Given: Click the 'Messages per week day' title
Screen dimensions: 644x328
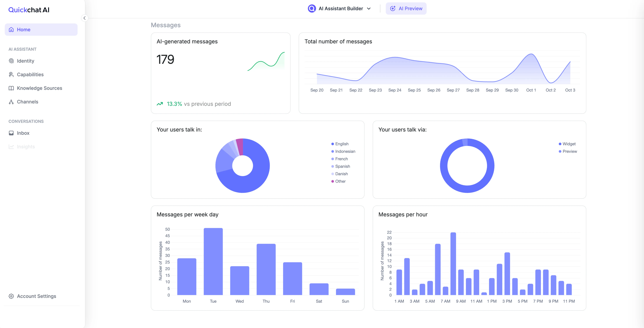Looking at the screenshot, I should (187, 214).
